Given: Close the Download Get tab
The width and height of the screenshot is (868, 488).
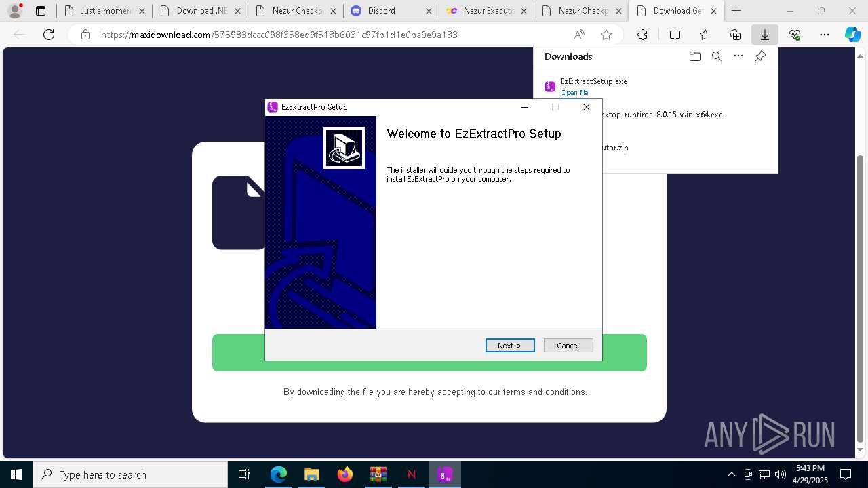Looking at the screenshot, I should (x=713, y=11).
